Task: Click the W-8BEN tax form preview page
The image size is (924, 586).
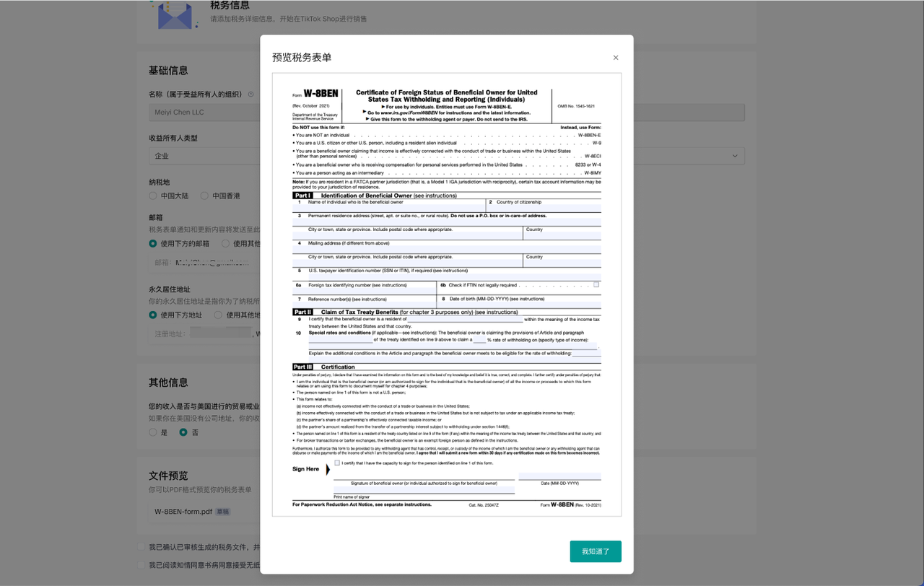Action: click(x=447, y=294)
